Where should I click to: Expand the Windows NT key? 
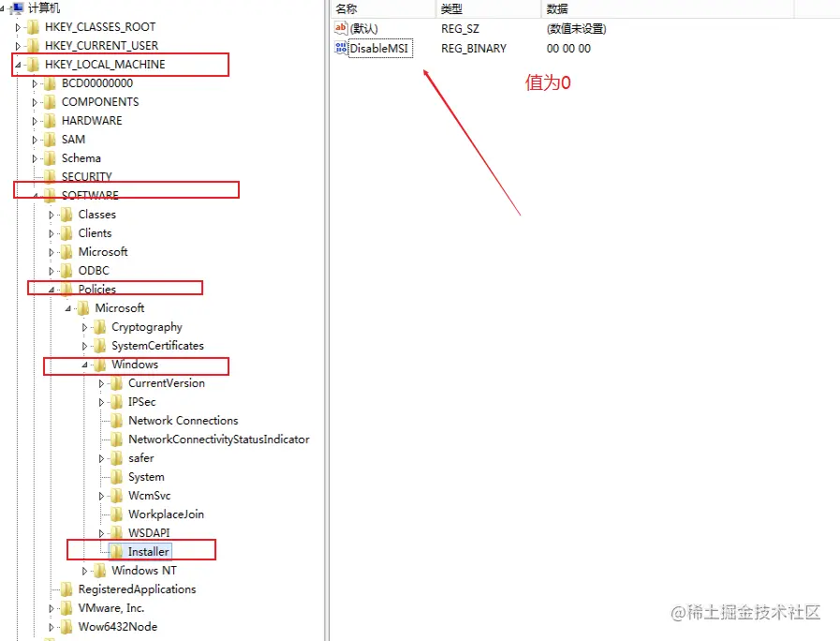tap(84, 572)
